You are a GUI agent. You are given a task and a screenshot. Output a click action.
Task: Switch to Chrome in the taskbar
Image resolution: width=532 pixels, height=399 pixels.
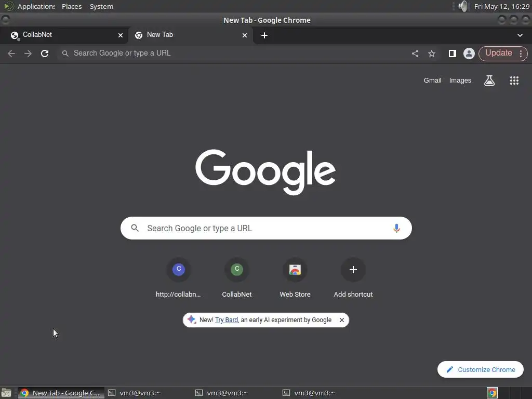[61, 393]
